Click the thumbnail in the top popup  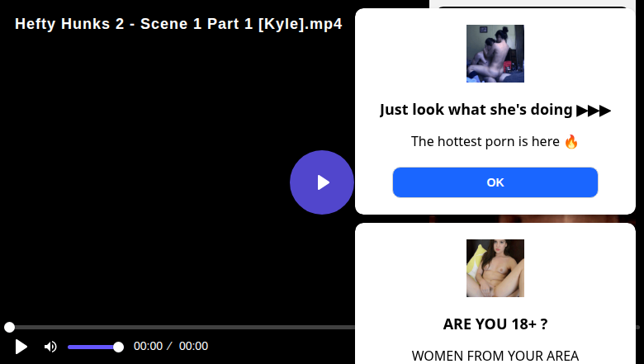[495, 54]
